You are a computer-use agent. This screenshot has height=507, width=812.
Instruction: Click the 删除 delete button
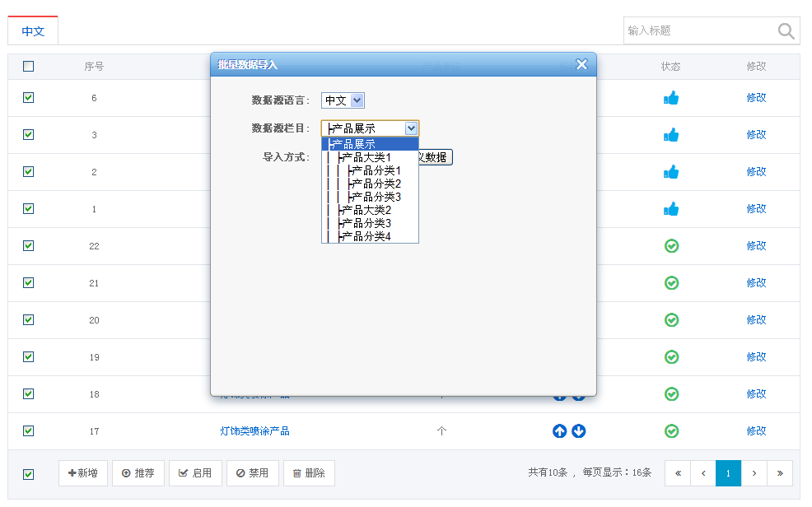pos(309,473)
